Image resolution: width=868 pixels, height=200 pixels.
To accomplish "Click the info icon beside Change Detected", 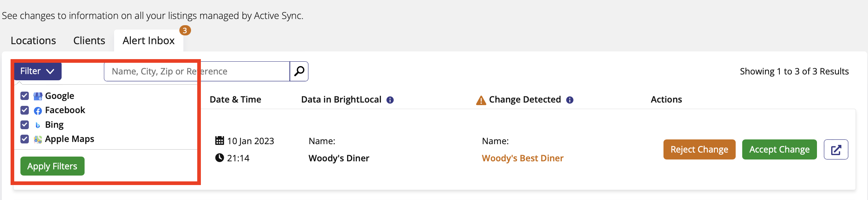I will [x=570, y=100].
